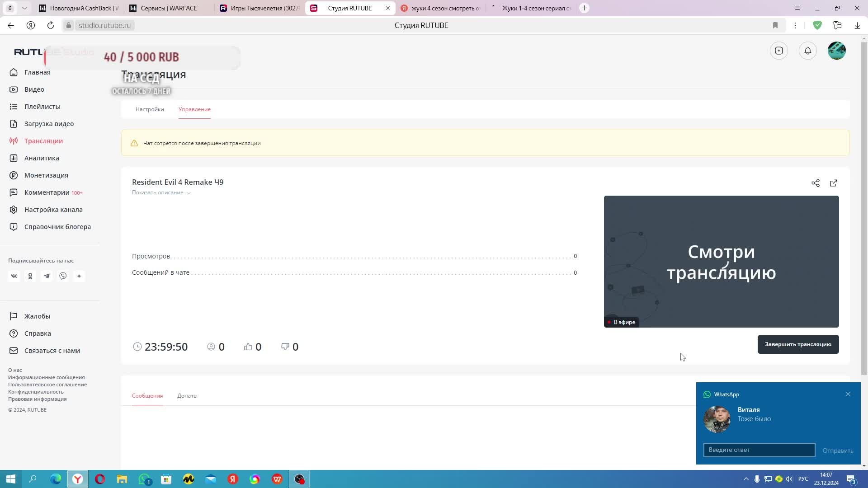Viewport: 868px width, 488px height.
Task: Open the browser main menu
Action: tap(797, 8)
